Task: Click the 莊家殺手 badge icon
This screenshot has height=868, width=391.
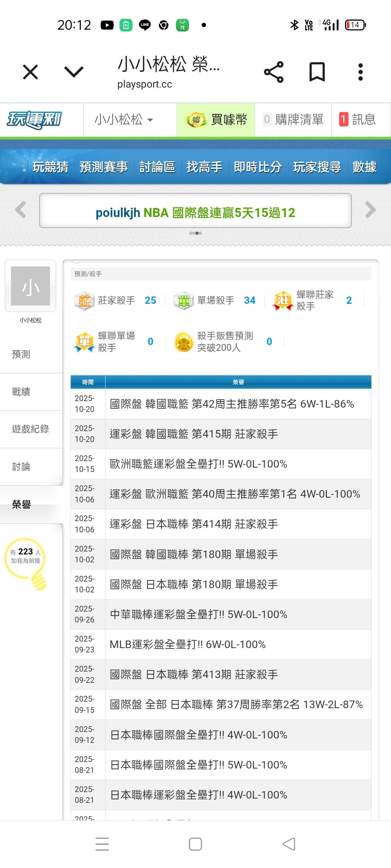Action: coord(84,301)
